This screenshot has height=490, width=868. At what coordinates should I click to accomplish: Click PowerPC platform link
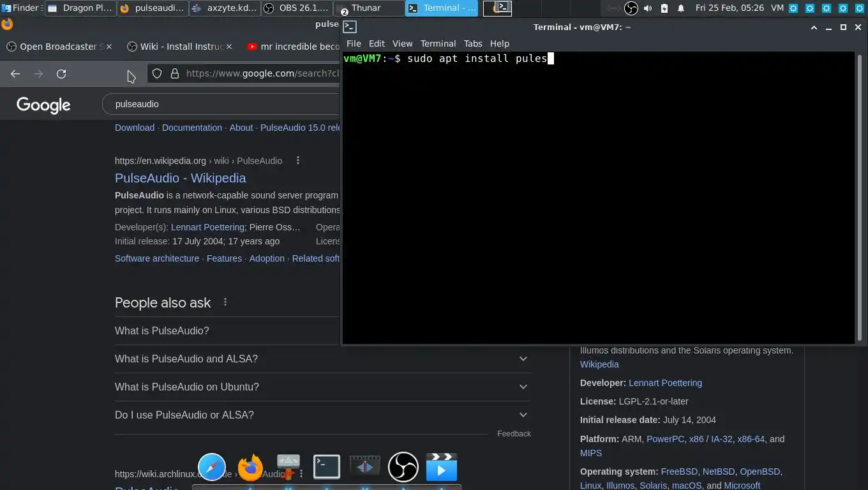tap(665, 439)
